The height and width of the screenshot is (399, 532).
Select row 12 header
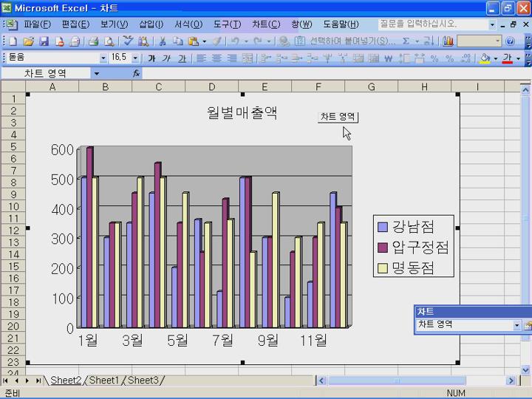(13, 231)
